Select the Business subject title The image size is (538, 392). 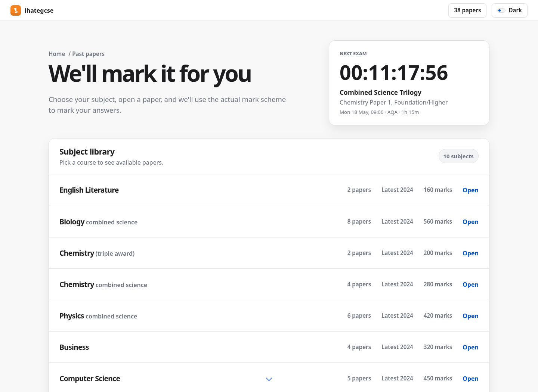click(74, 347)
